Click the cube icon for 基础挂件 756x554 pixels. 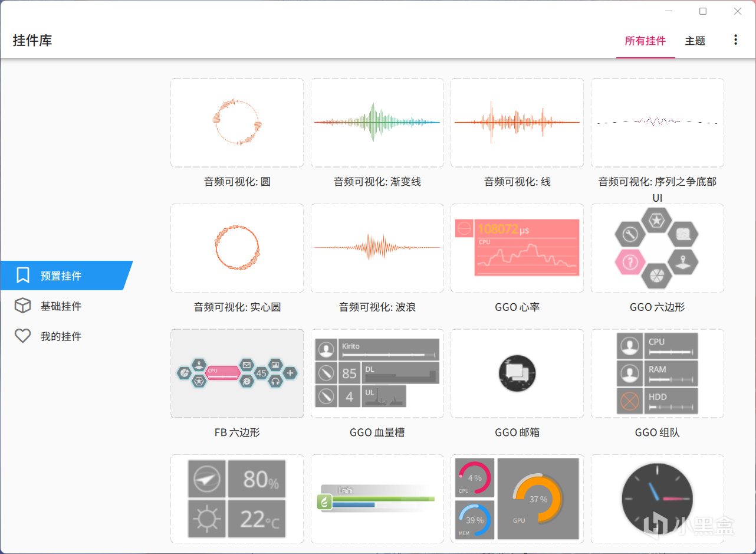(22, 306)
